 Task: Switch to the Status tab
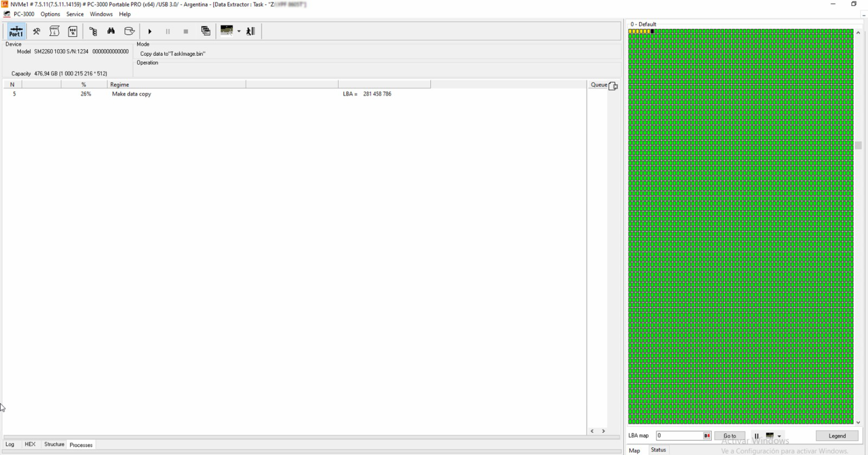(x=658, y=450)
